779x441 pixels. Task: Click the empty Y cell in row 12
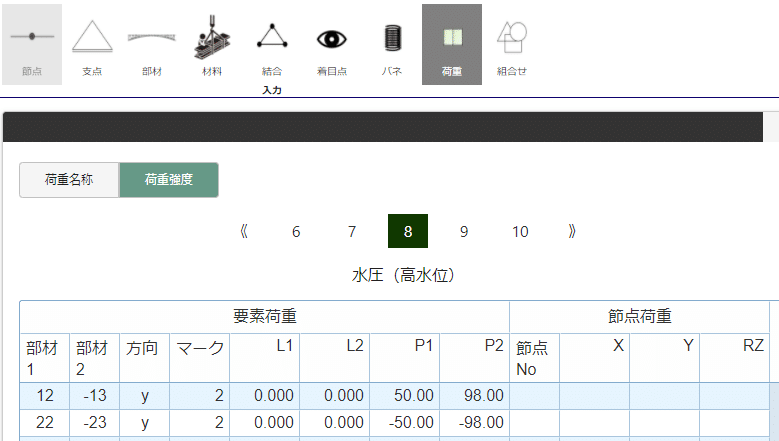pyautogui.click(x=665, y=396)
